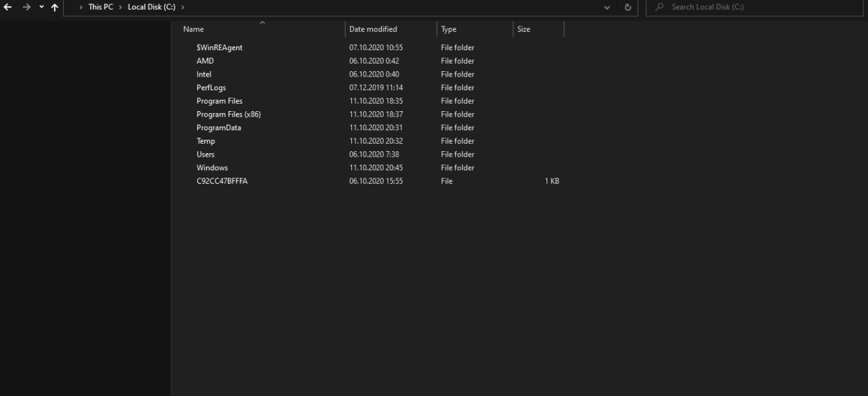Click date 07.12.2019 11:14 of PerfLogs
The width and height of the screenshot is (868, 396).
click(376, 87)
